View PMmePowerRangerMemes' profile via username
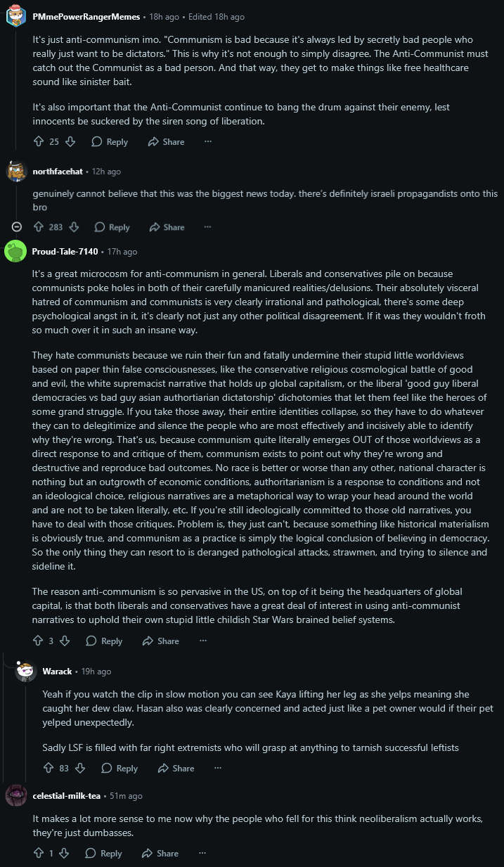 (x=86, y=15)
